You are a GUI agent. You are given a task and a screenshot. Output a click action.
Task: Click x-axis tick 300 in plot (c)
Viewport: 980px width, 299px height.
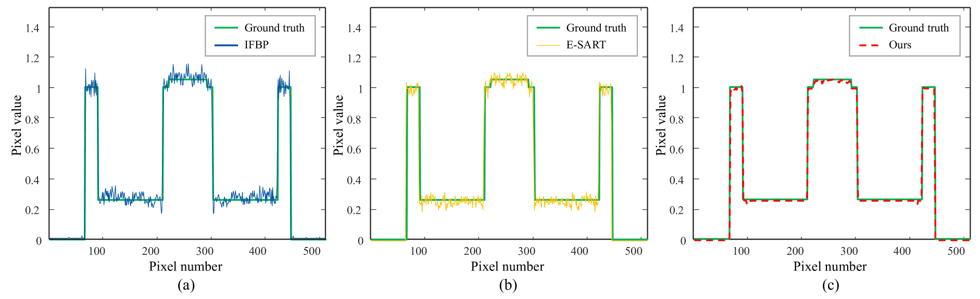click(849, 251)
